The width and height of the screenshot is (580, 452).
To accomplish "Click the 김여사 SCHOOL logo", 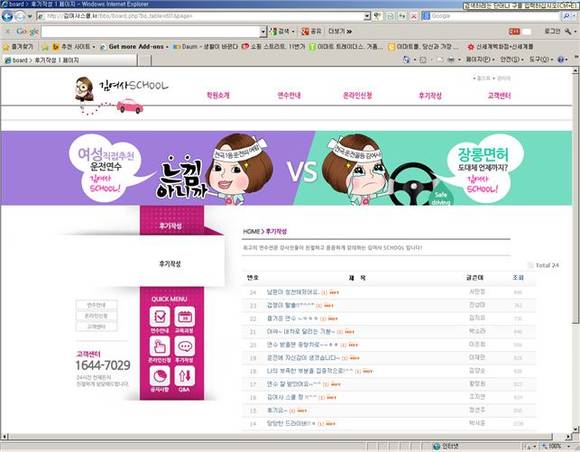I will [x=121, y=95].
